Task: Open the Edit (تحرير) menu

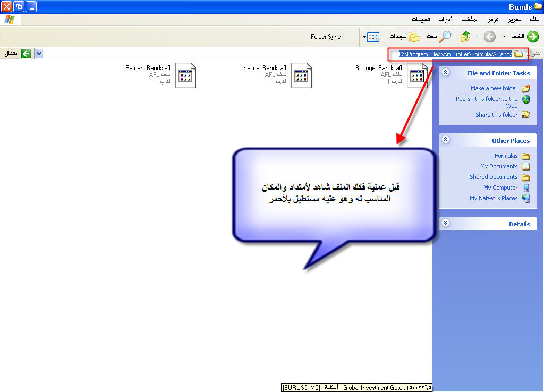Action: pyautogui.click(x=514, y=19)
